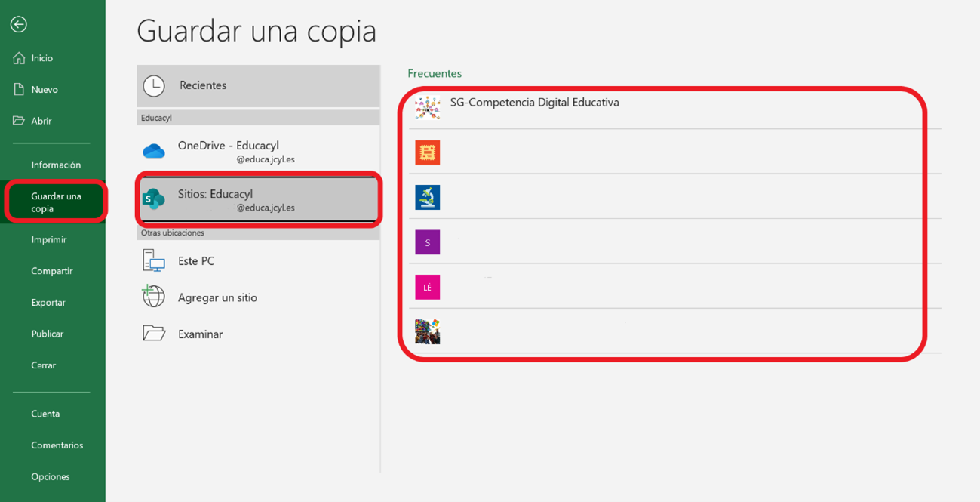Open Opciones settings
Image resolution: width=980 pixels, height=502 pixels.
[x=51, y=476]
